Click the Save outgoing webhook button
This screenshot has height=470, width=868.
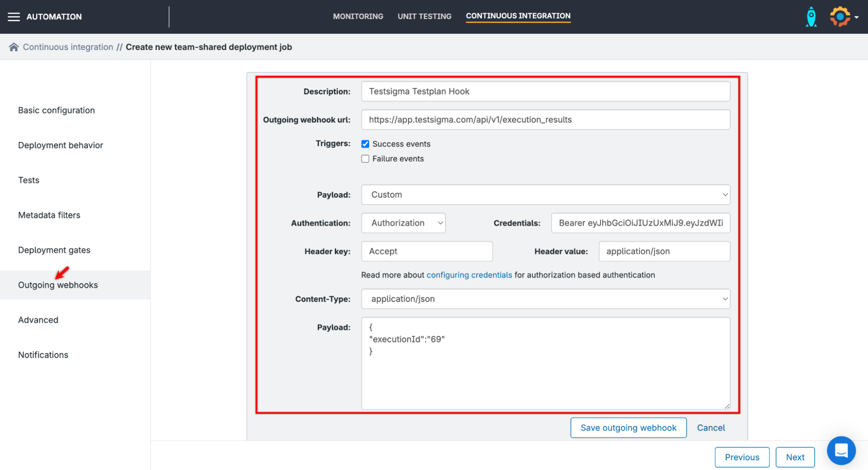click(x=628, y=427)
